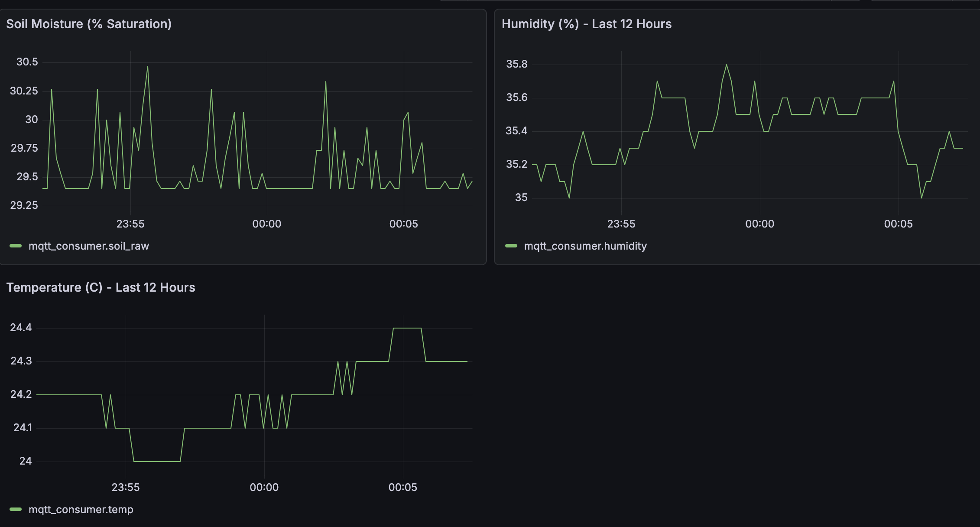The height and width of the screenshot is (527, 980).
Task: Click the soil_raw legend color swatch
Action: pyautogui.click(x=16, y=246)
